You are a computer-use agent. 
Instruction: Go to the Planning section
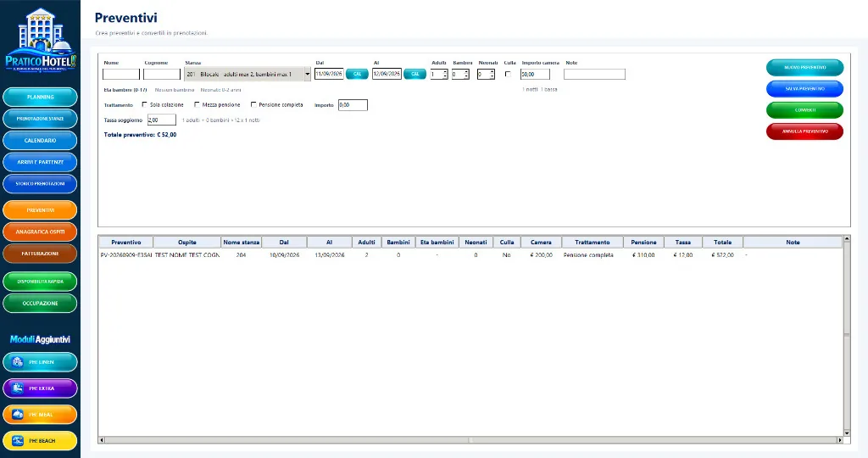[x=40, y=97]
